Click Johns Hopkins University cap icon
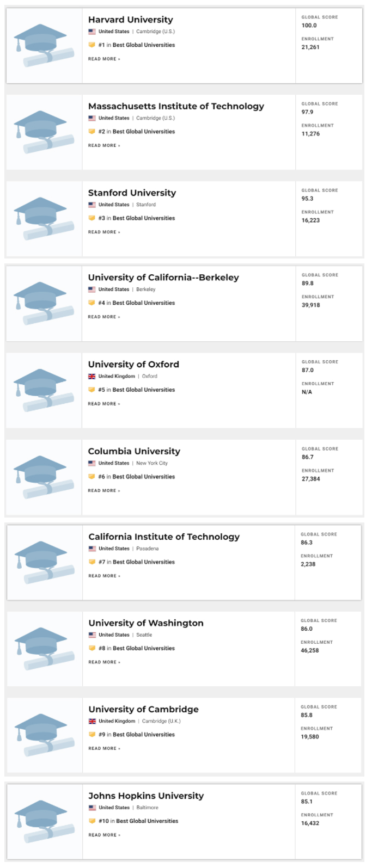The width and height of the screenshot is (372, 868). pos(44,821)
